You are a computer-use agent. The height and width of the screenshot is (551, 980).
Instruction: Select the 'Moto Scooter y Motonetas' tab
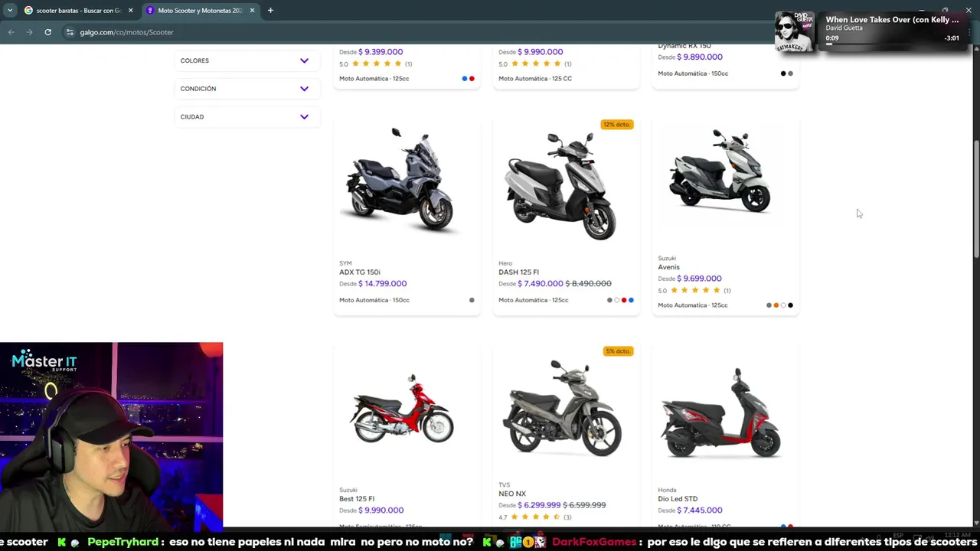click(201, 11)
